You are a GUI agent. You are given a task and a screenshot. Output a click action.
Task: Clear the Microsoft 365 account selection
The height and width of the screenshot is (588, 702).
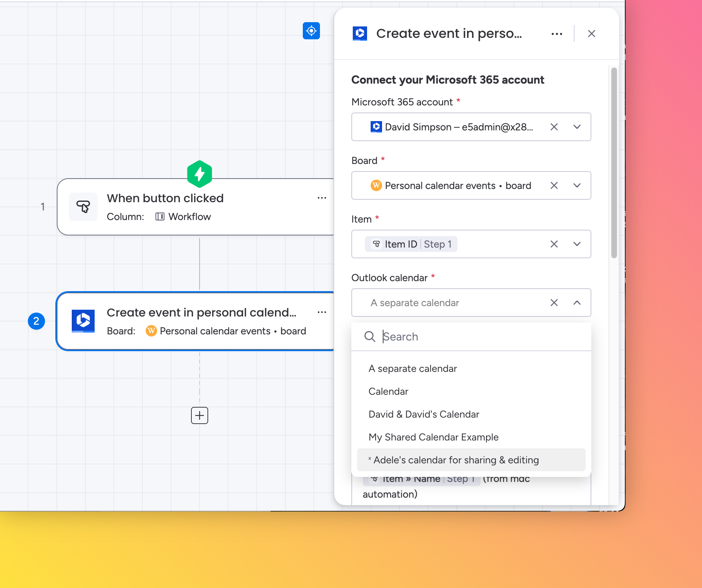[x=554, y=127]
